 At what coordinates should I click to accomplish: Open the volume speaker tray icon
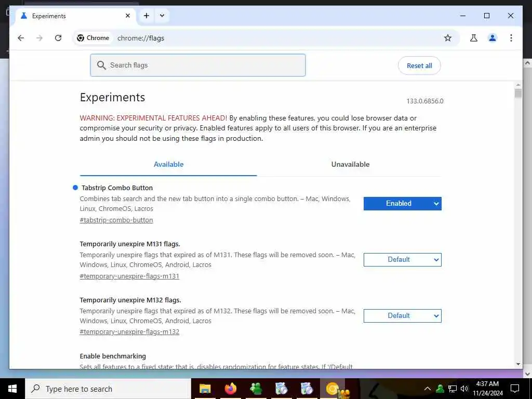pos(464,389)
